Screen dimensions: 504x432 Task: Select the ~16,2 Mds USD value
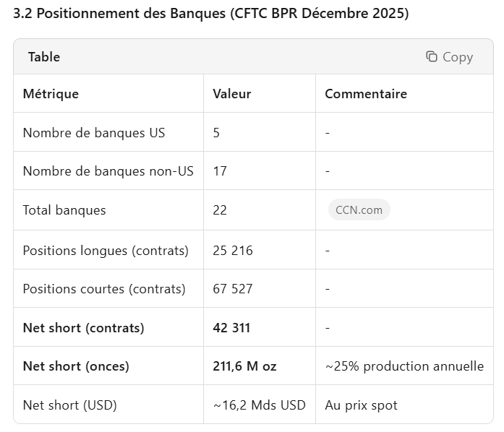pyautogui.click(x=259, y=405)
